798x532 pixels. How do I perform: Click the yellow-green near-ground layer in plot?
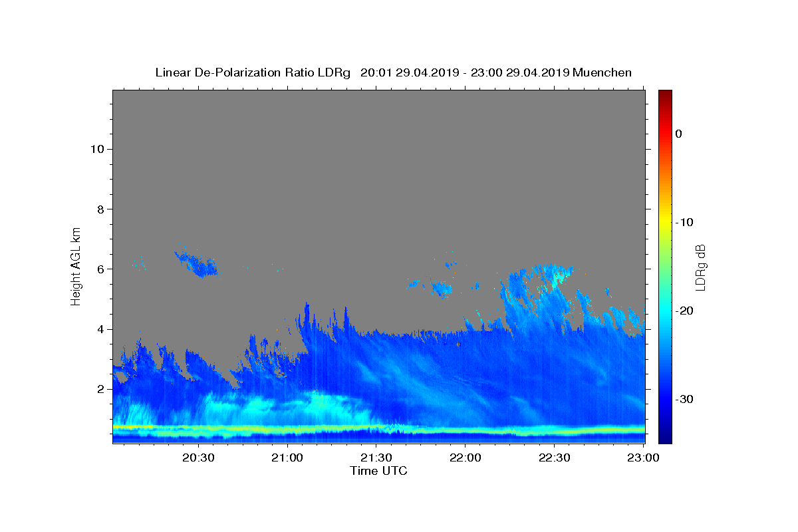(378, 429)
